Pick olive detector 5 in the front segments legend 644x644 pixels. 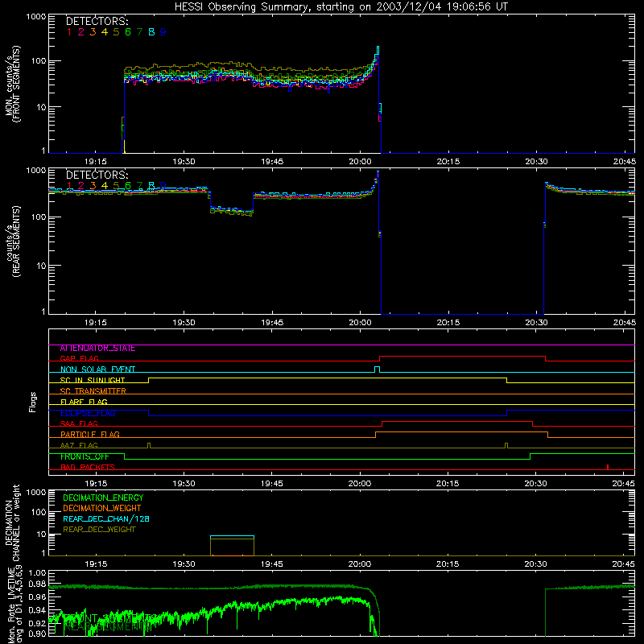[x=116, y=32]
